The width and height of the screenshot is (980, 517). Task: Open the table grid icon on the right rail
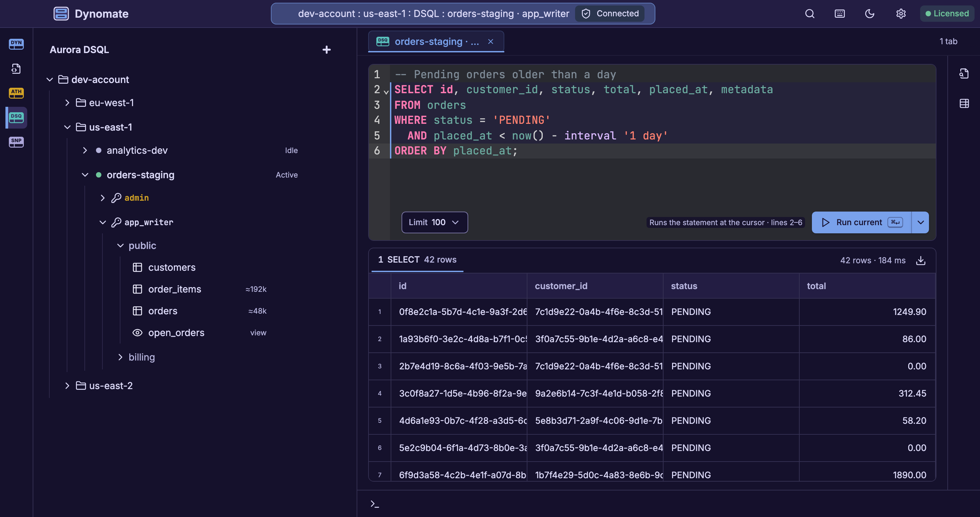(x=964, y=103)
